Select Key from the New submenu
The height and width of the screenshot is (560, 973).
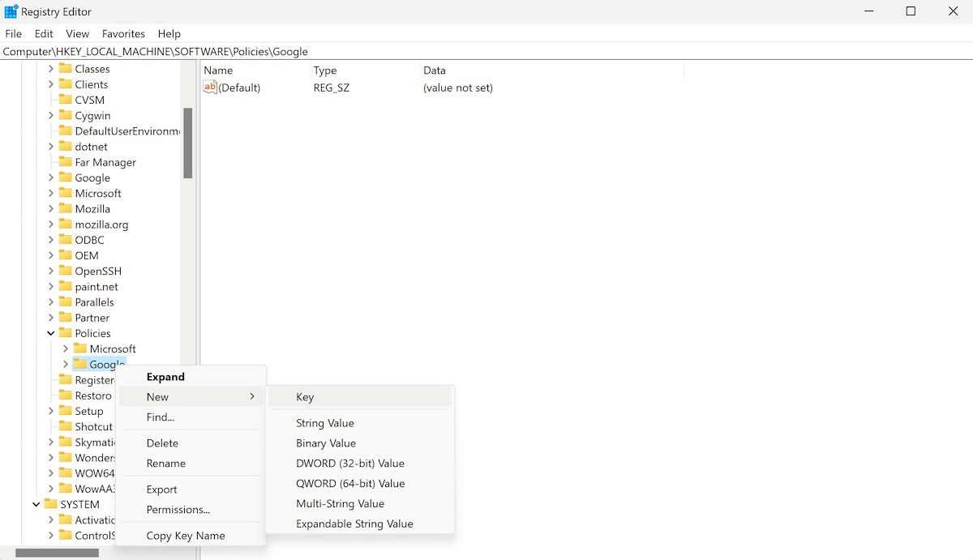(305, 396)
